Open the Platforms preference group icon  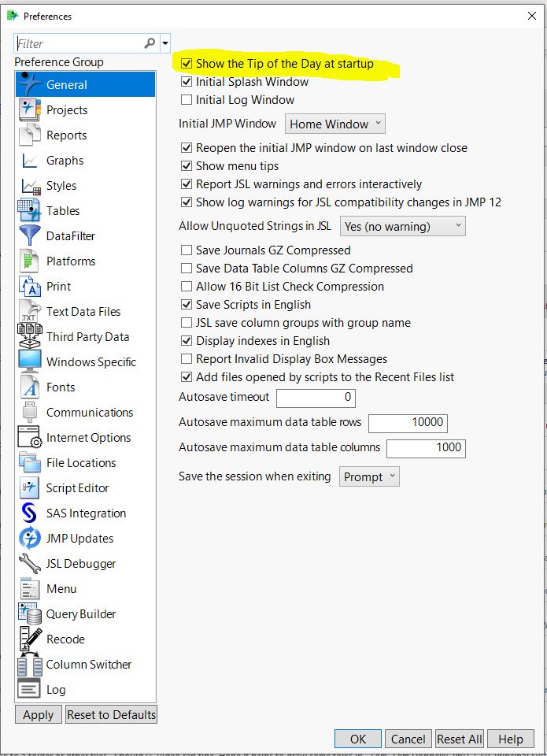point(30,261)
